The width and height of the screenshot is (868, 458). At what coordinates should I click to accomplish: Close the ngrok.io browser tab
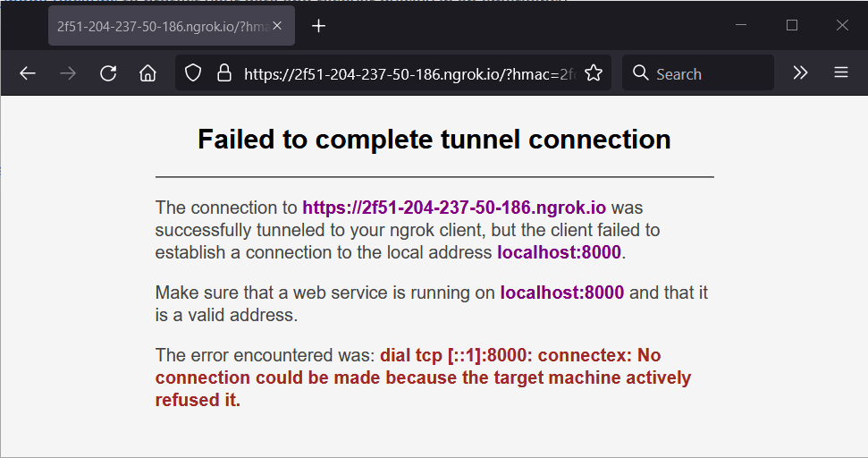coord(282,26)
